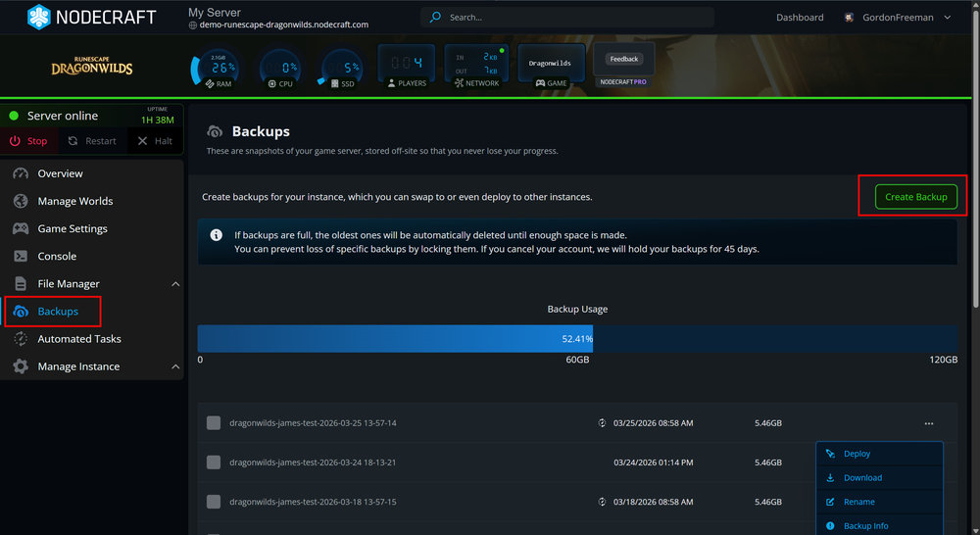This screenshot has width=980, height=535.
Task: Open the Network traffic widget
Action: coord(477,67)
